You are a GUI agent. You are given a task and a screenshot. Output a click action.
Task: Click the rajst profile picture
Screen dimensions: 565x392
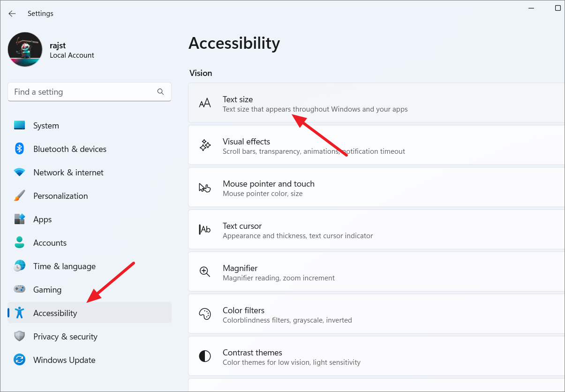(25, 50)
